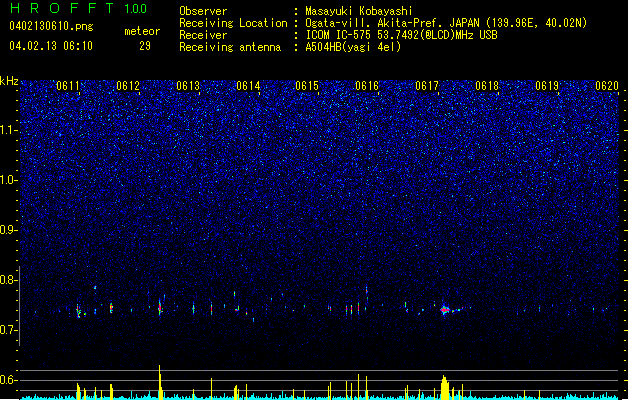Click the wide yellow intensity peak after 0617
Image resolution: width=629 pixels, height=400 pixels.
point(444,387)
